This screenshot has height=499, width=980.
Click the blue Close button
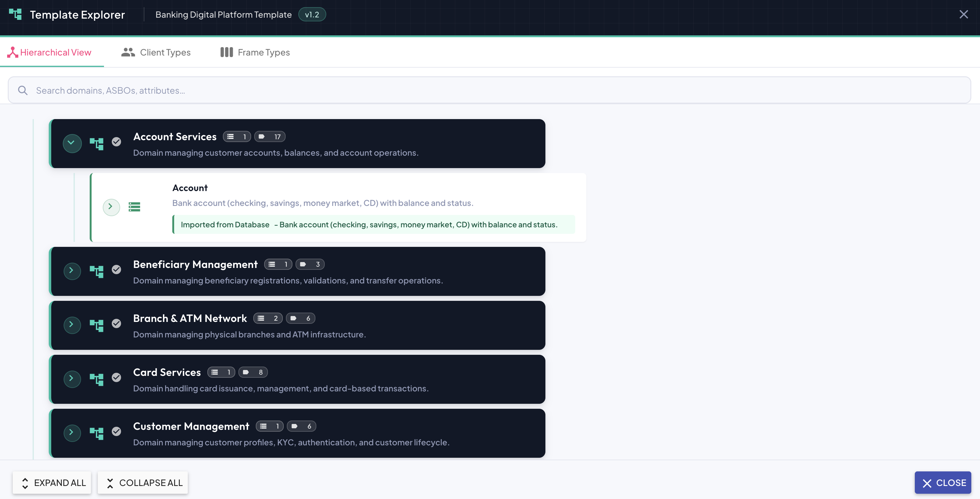point(943,483)
